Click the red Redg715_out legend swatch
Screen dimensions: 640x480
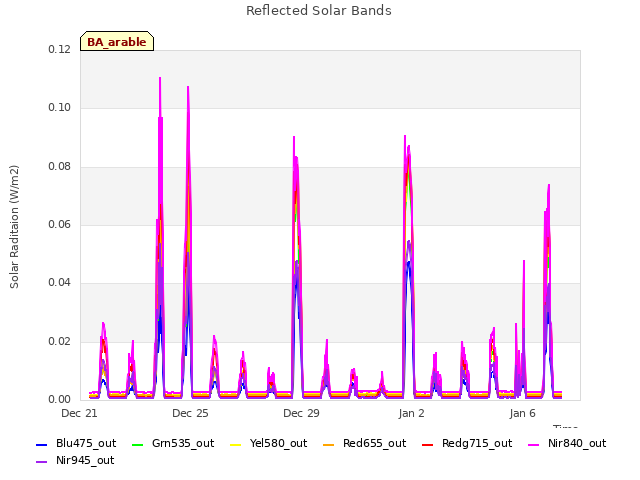pos(427,444)
